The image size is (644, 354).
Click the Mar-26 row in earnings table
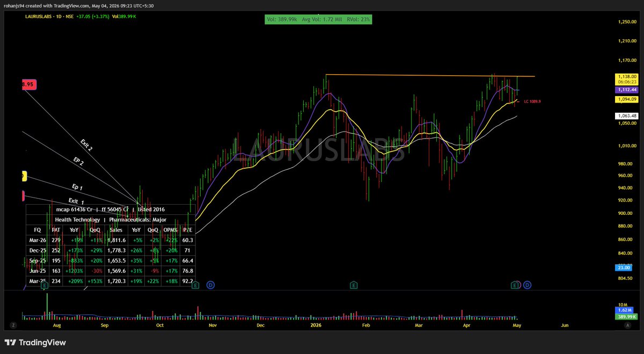(x=111, y=240)
